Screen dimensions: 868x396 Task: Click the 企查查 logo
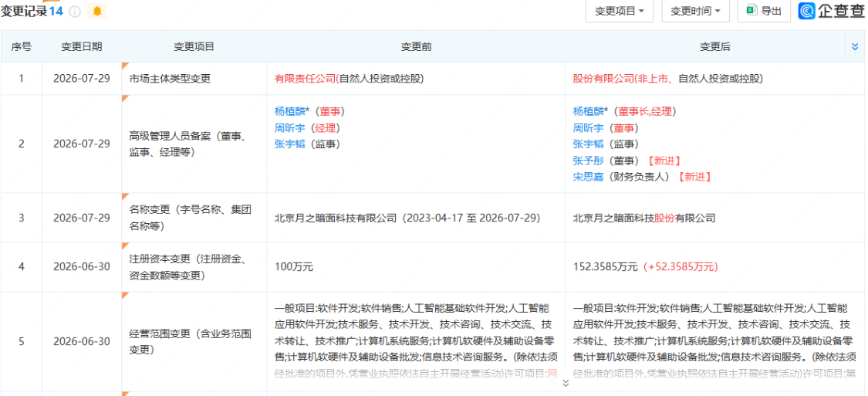click(832, 11)
